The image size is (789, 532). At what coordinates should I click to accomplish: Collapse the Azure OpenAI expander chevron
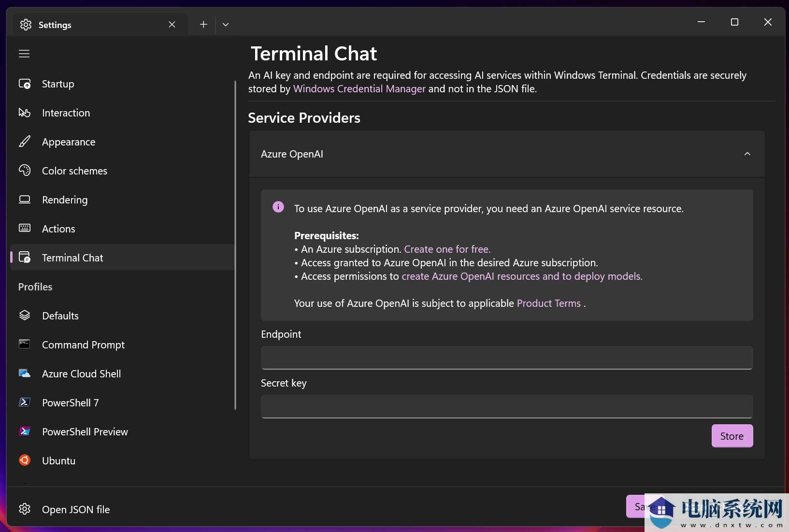[x=747, y=154]
